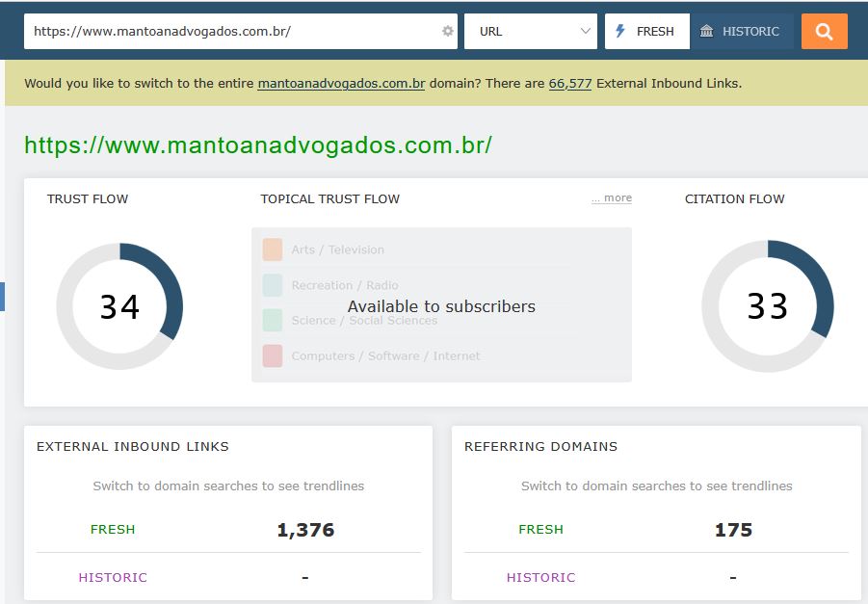Click the TOPICAL TRUST FLOW heading
The width and height of the screenshot is (868, 604).
[329, 199]
